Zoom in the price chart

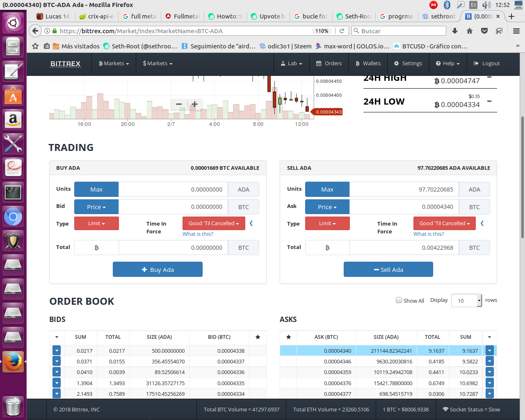click(195, 104)
